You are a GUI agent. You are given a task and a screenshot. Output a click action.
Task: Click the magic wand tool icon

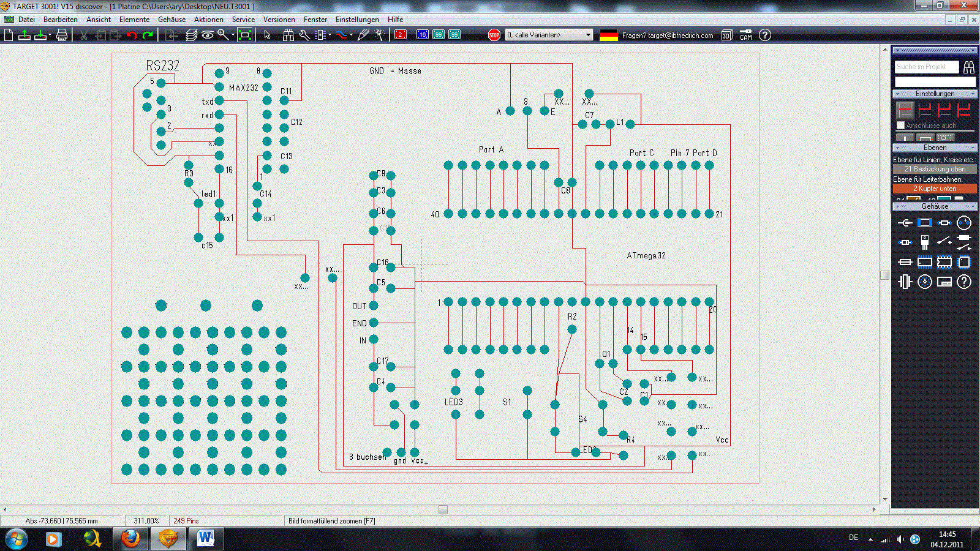379,35
